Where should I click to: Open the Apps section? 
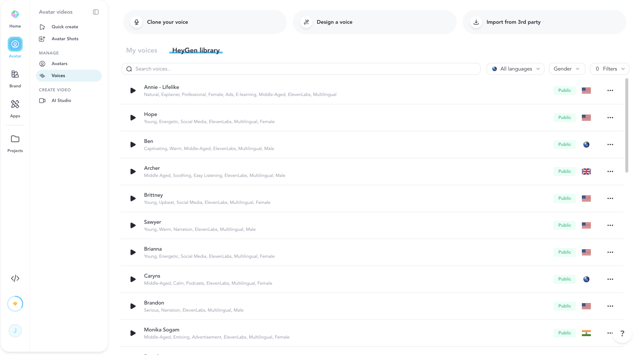pyautogui.click(x=15, y=109)
